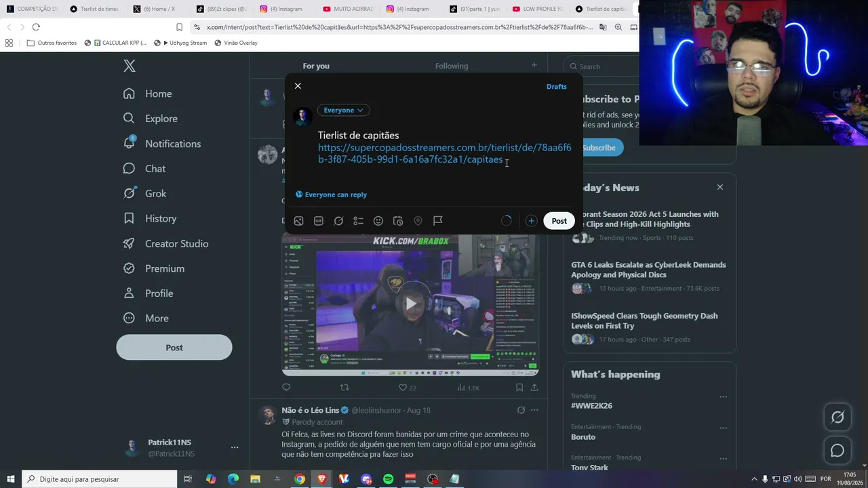Open the supercopadosstreamers tierlist link

click(x=444, y=154)
